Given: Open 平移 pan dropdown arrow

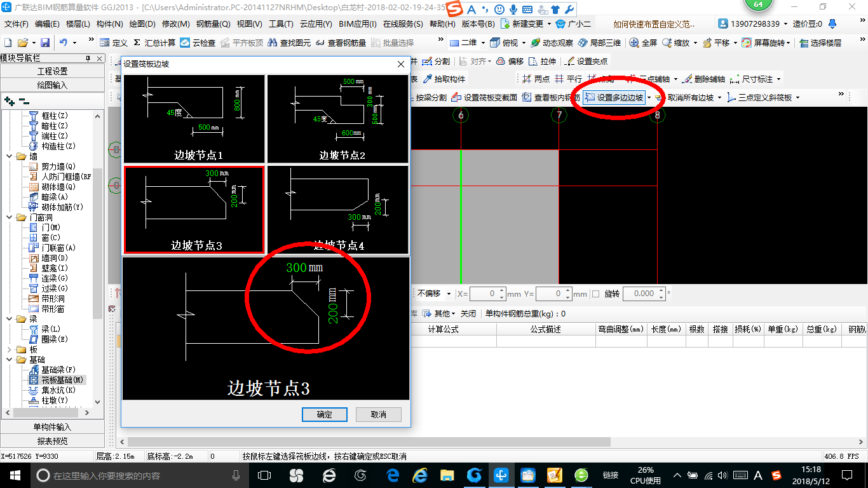Looking at the screenshot, I should (x=735, y=43).
